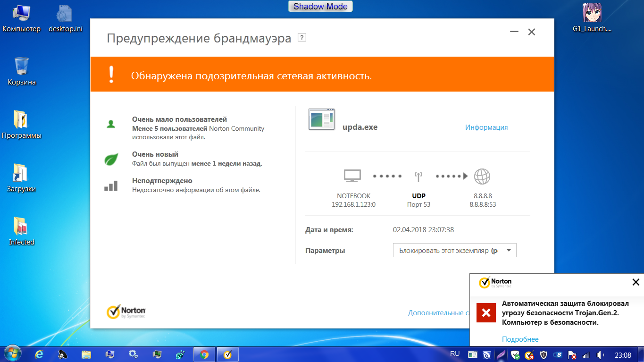Click the address '192.168.1.123:0'
Screen dimensions: 644x362
pos(353,204)
